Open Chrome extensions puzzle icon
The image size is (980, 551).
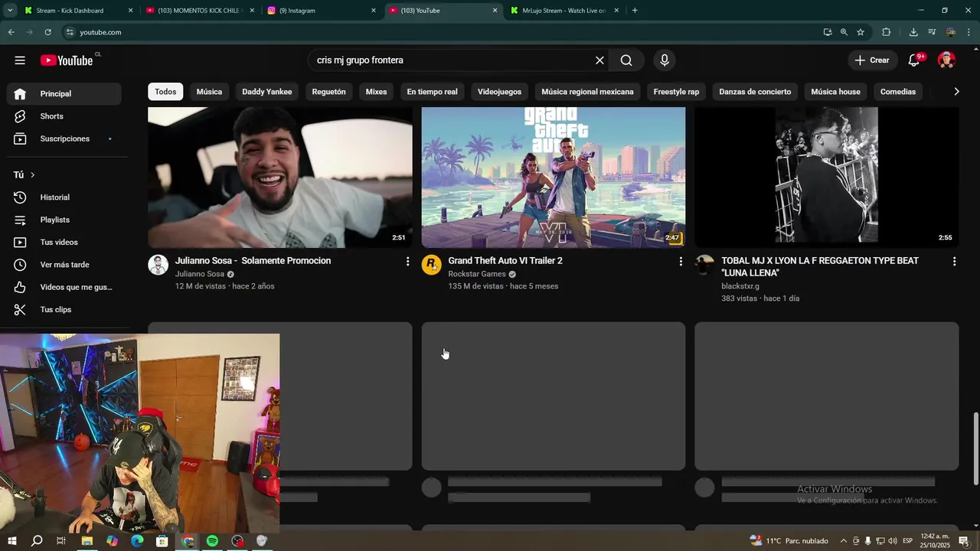tap(887, 32)
